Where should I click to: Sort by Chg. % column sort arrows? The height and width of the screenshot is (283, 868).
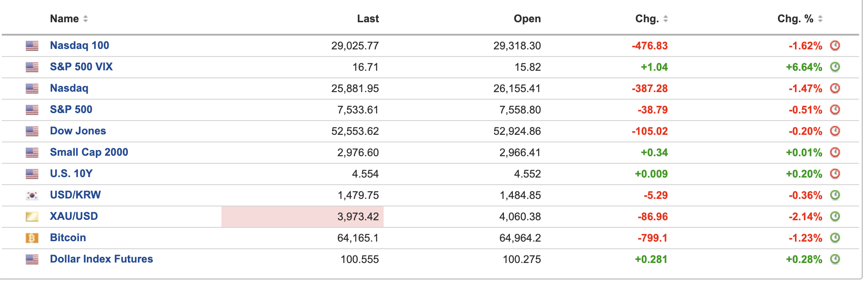click(820, 19)
